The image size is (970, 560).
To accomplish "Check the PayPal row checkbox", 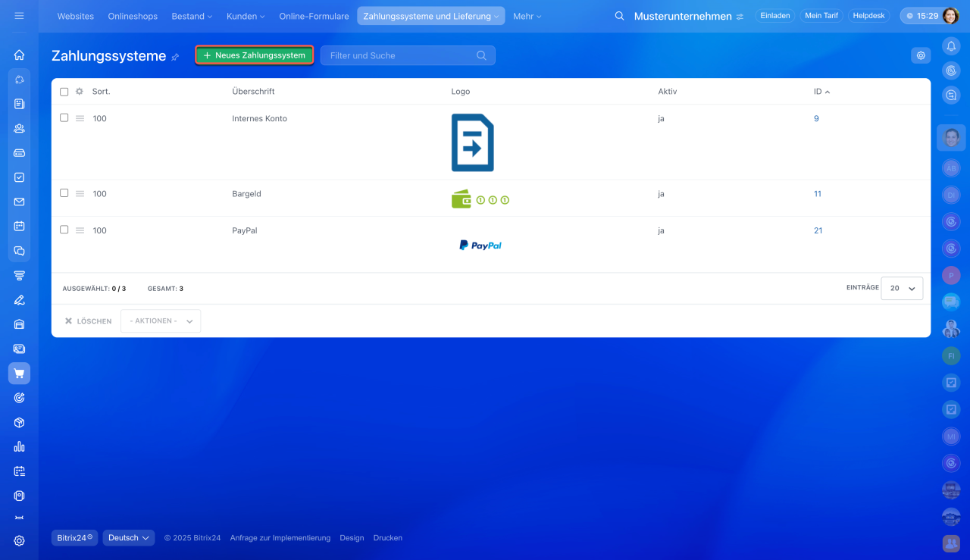I will [64, 230].
